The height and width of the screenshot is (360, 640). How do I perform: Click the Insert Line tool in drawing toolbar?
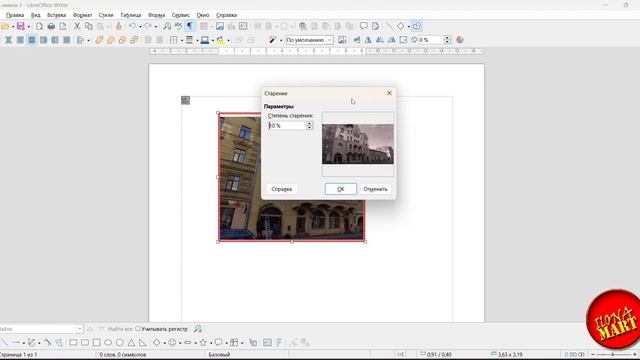click(4, 342)
